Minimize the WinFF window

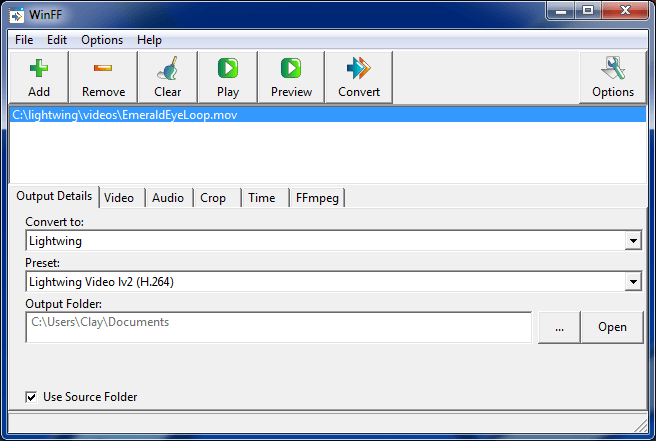561,11
